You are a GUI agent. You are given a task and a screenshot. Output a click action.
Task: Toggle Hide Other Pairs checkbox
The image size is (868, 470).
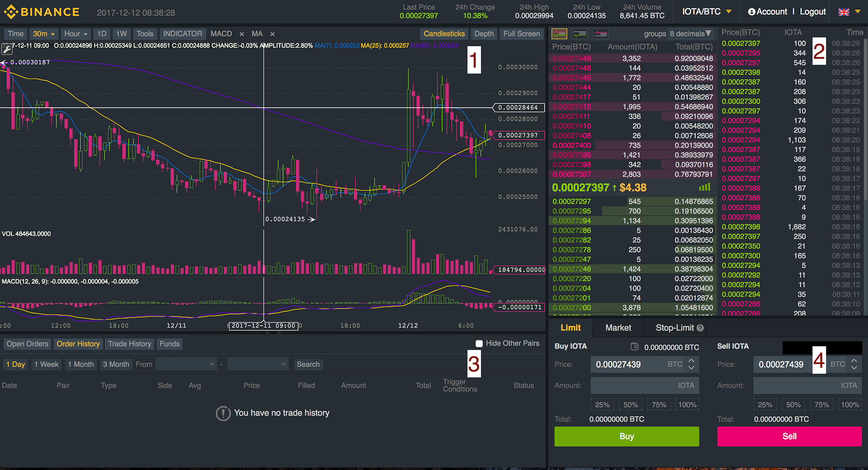[x=479, y=344]
